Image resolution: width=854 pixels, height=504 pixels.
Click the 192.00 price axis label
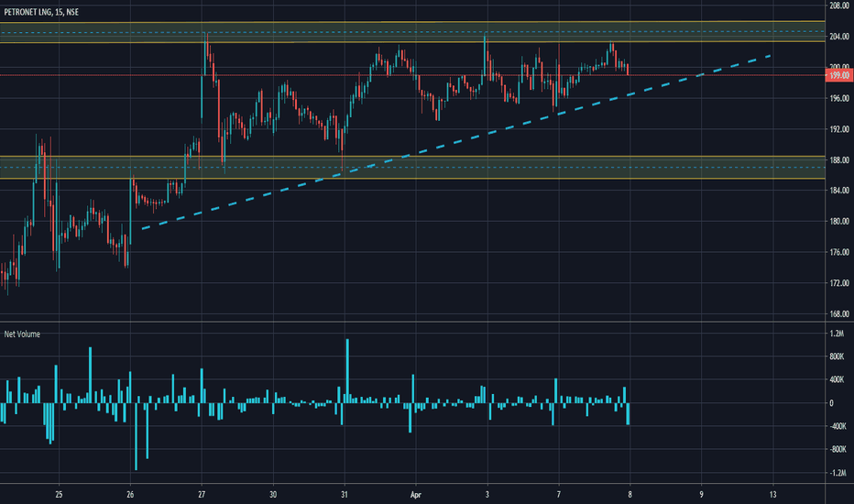[839, 129]
